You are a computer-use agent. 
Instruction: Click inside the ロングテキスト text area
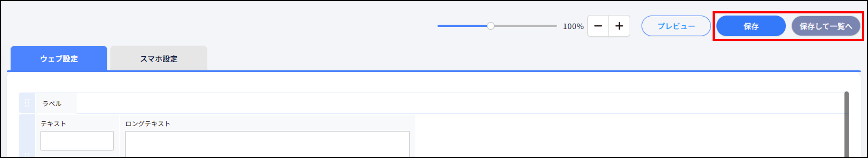(x=267, y=144)
